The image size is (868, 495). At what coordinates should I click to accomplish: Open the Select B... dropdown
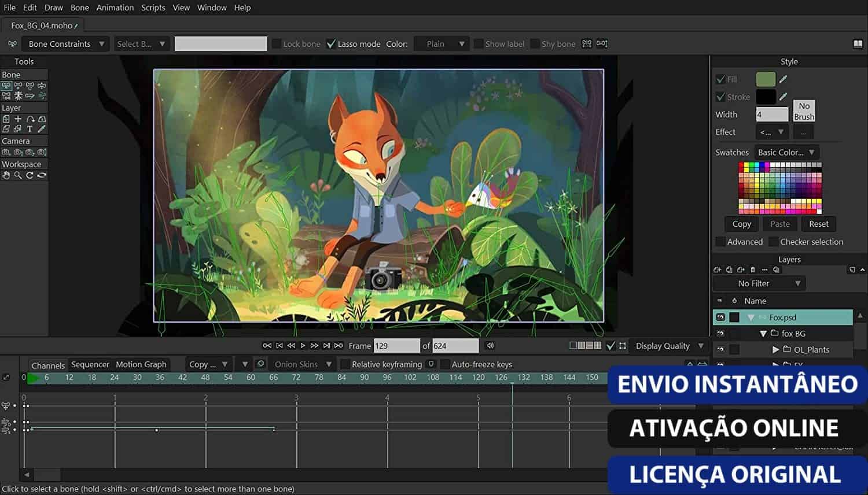[141, 44]
